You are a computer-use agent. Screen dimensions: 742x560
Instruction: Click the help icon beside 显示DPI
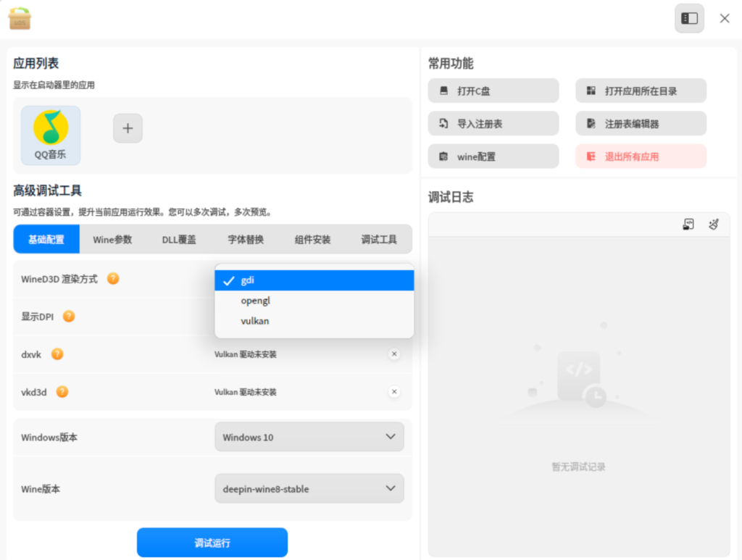(x=69, y=316)
